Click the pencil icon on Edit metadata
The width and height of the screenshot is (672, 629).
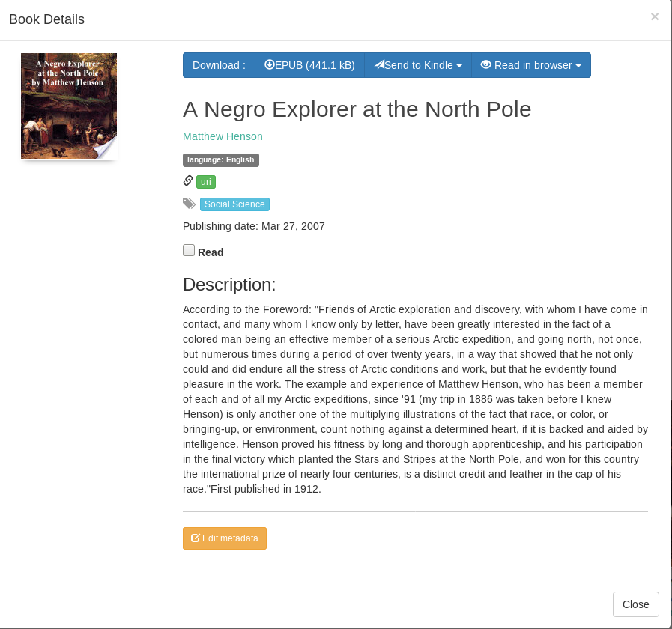[196, 538]
